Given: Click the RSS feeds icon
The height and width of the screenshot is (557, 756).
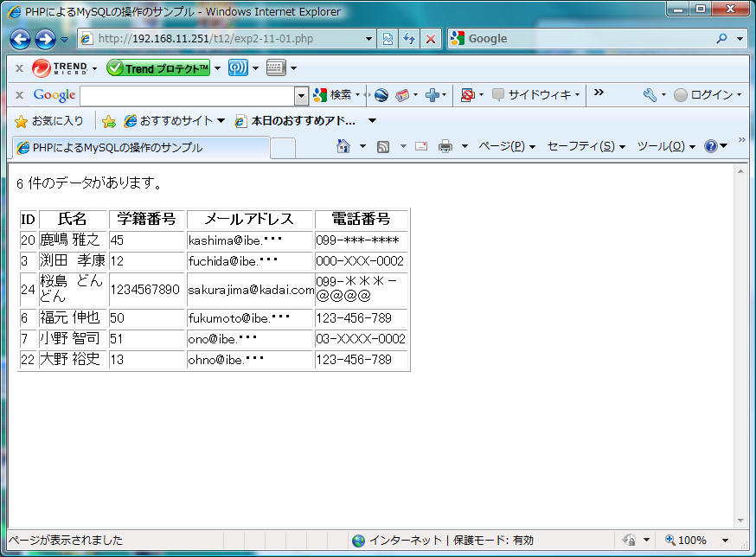Looking at the screenshot, I should (x=383, y=146).
